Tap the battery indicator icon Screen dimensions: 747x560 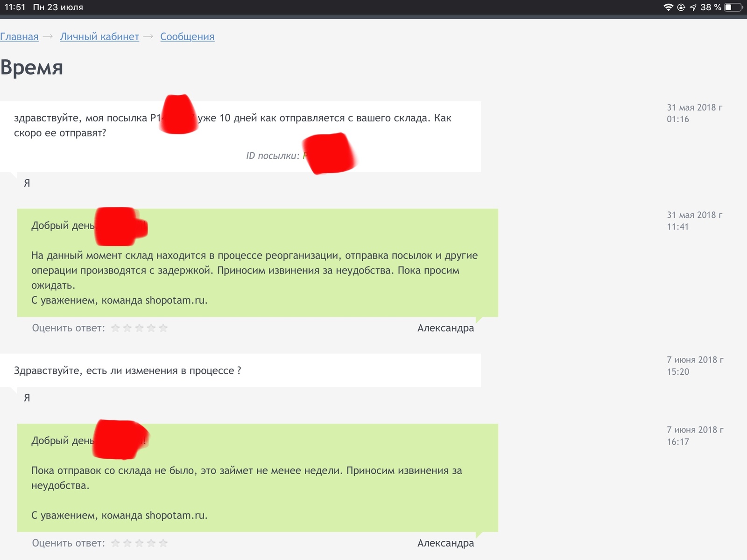[x=733, y=7]
